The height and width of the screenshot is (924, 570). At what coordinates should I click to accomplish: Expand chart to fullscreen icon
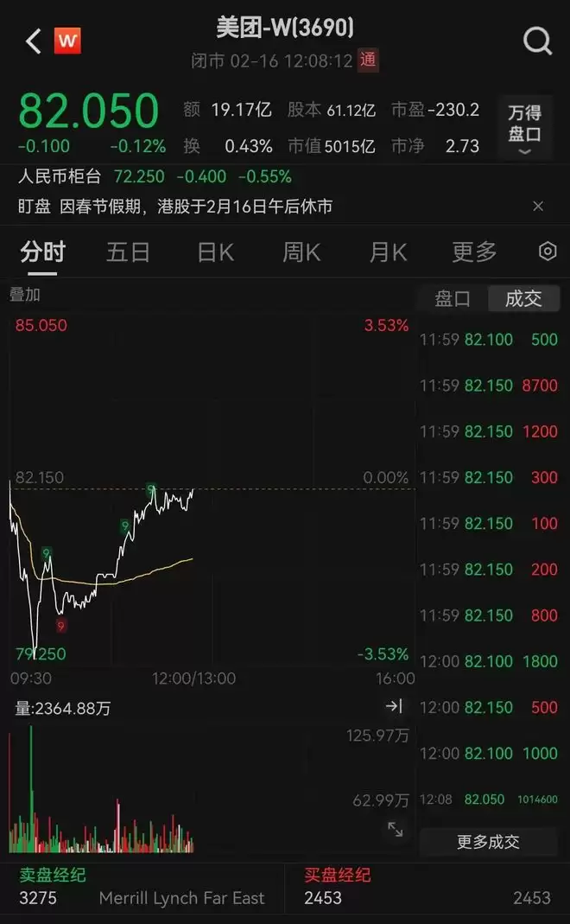click(x=396, y=829)
